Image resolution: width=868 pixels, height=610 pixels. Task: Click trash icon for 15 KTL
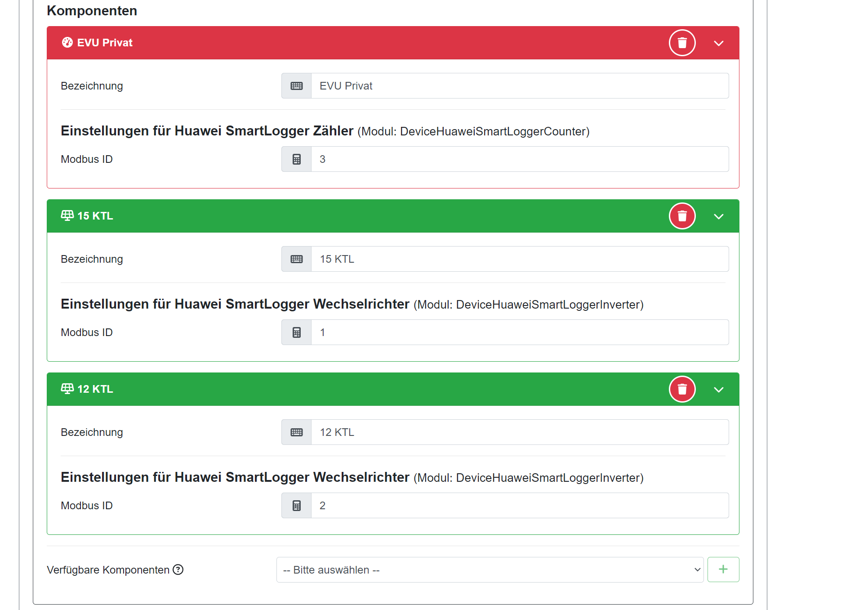tap(682, 216)
